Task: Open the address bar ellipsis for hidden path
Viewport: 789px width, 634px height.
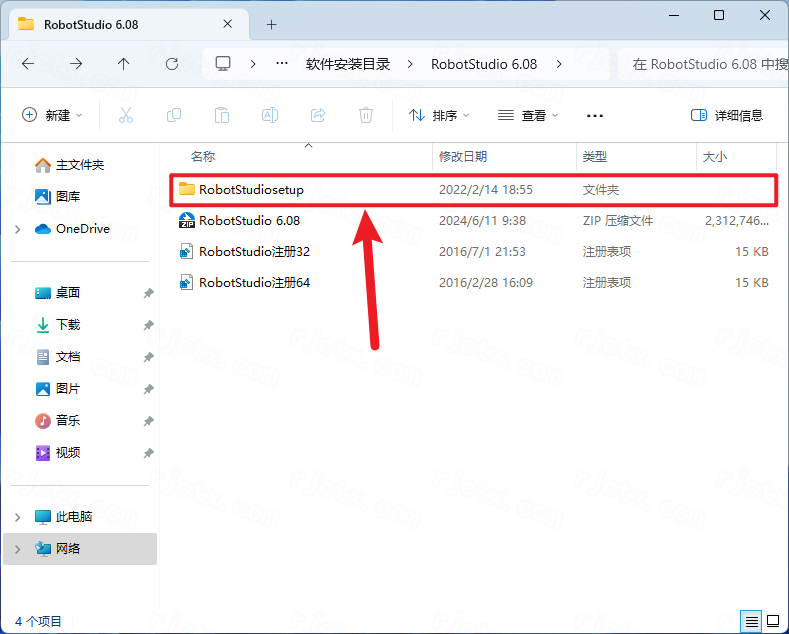Action: (282, 64)
